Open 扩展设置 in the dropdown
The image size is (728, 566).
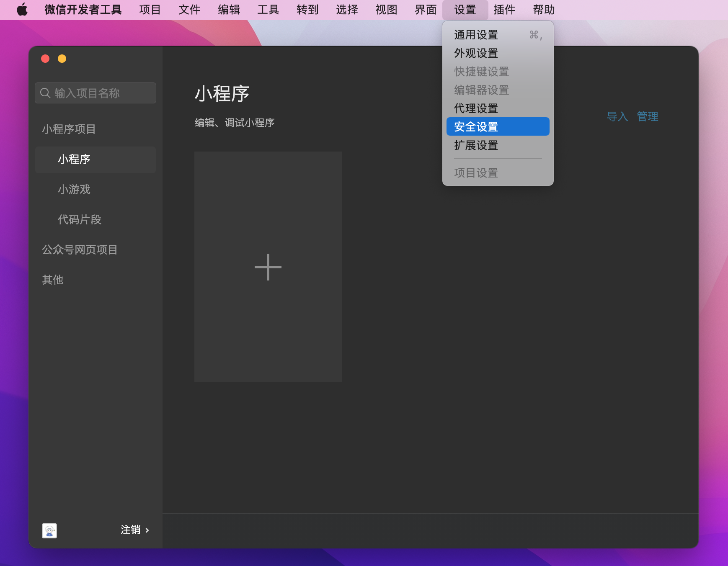[x=475, y=145]
